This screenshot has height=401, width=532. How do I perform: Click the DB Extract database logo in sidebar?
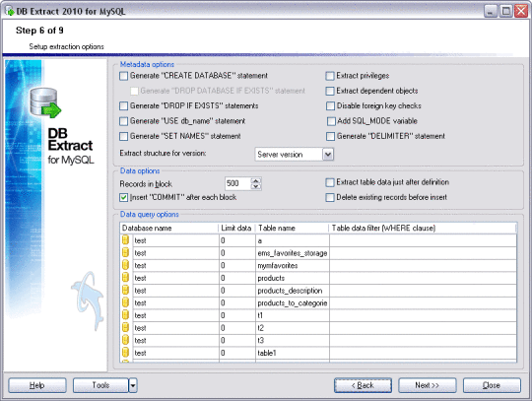click(x=45, y=102)
